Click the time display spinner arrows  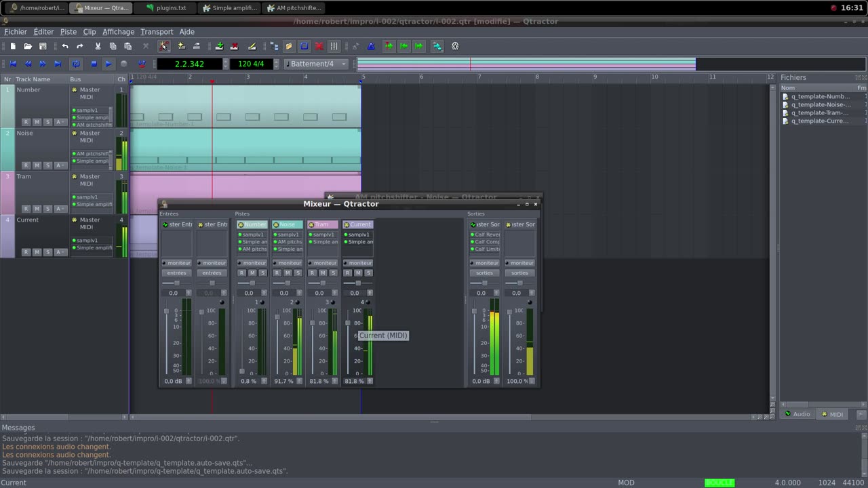point(226,64)
